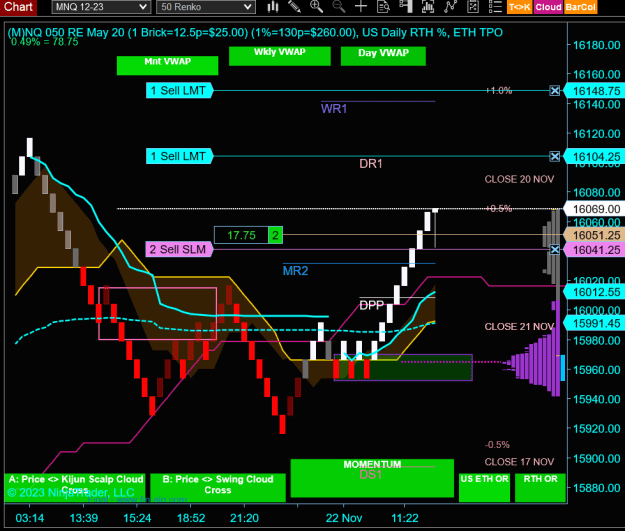Click the 16104.25 price marker
The width and height of the screenshot is (625, 531).
coord(595,157)
